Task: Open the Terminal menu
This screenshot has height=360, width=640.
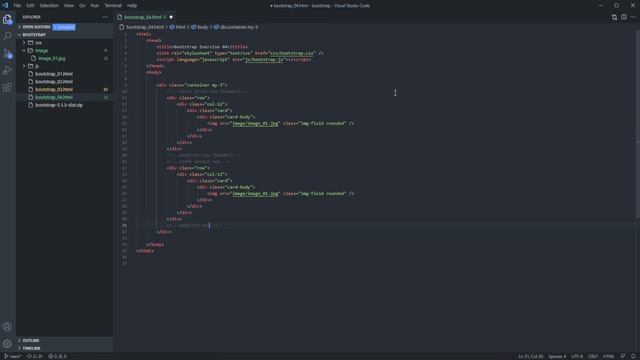Action: click(113, 6)
